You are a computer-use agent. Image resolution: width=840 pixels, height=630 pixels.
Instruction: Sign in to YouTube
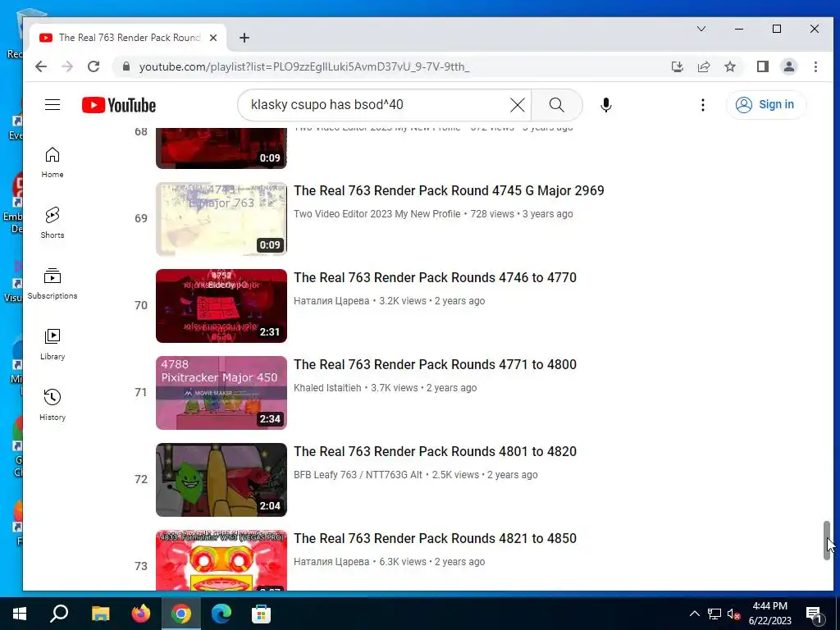click(765, 104)
